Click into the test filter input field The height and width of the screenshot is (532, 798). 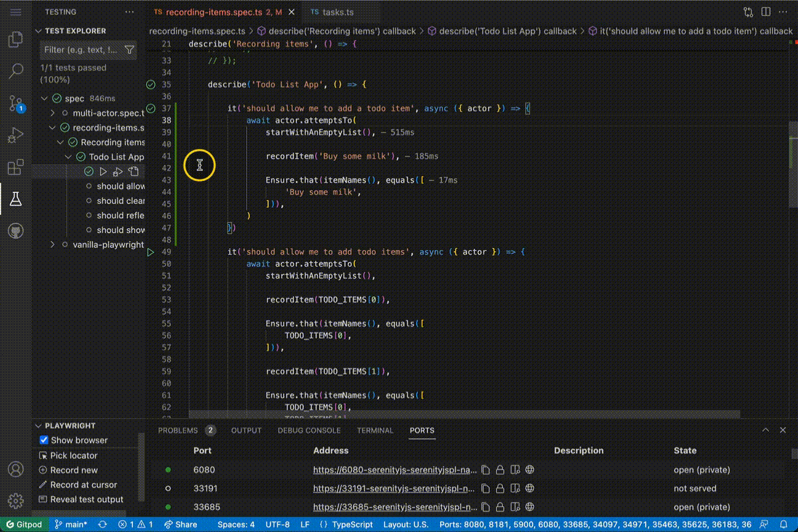click(x=80, y=49)
